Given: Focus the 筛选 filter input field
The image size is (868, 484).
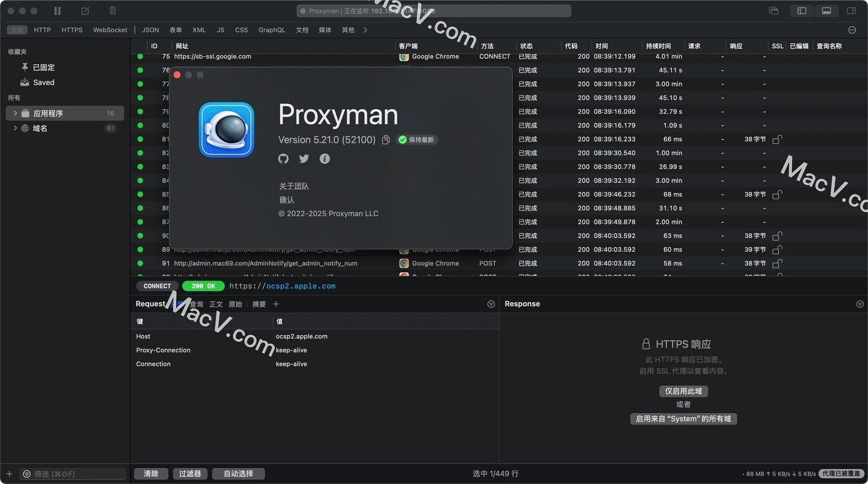Looking at the screenshot, I should coord(73,474).
